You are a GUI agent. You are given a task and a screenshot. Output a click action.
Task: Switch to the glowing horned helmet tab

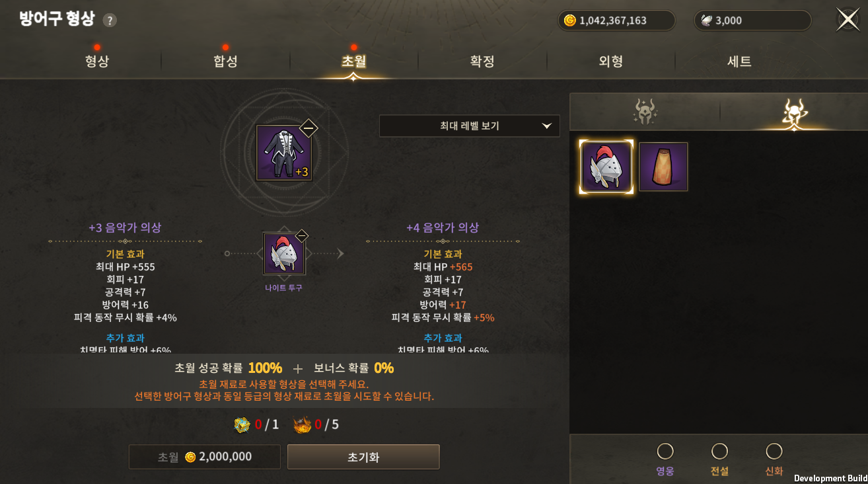[793, 112]
